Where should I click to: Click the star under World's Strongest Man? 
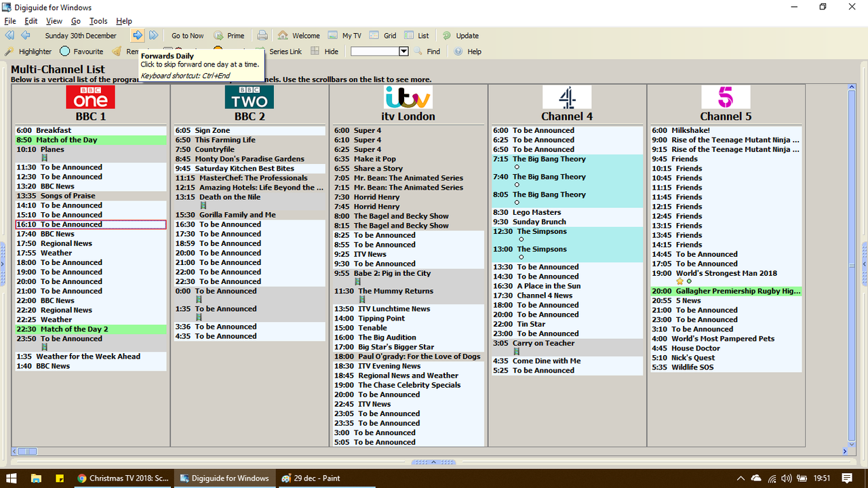(680, 281)
